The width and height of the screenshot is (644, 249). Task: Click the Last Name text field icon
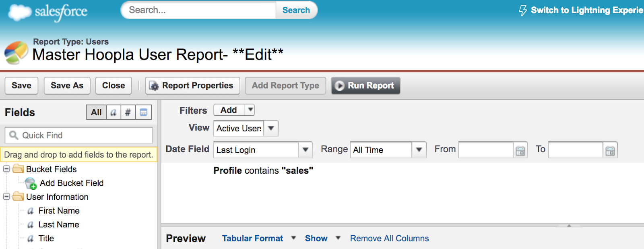31,225
